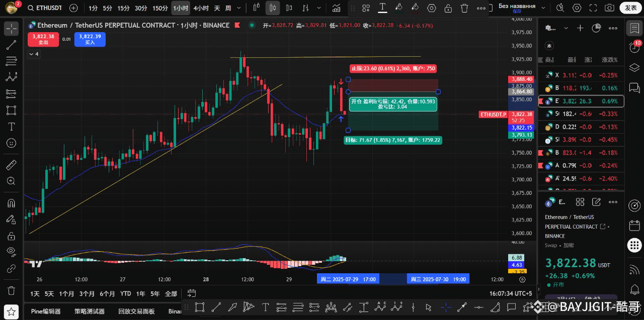Screen dimensions: 644x320
Task: Open the 16:07:34 UTC+5 timezone menu
Action: pos(511,293)
